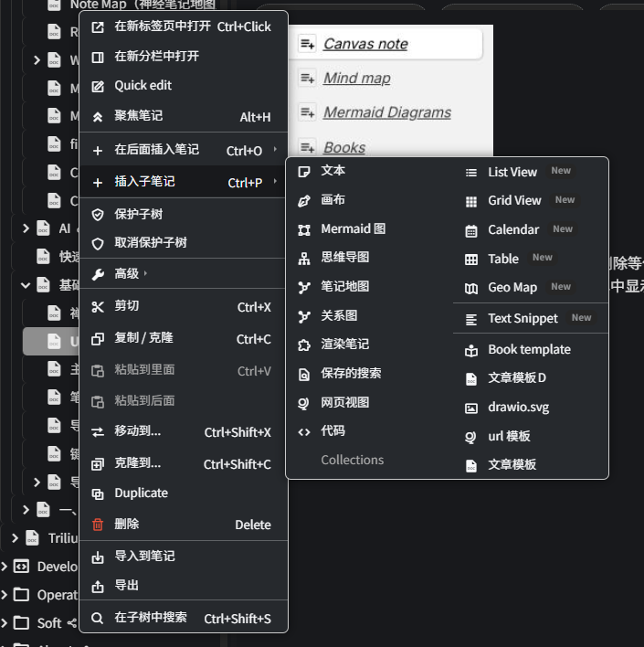Viewport: 644px width, 647px height.
Task: Click the scissors icon for 剪切
Action: click(x=98, y=307)
